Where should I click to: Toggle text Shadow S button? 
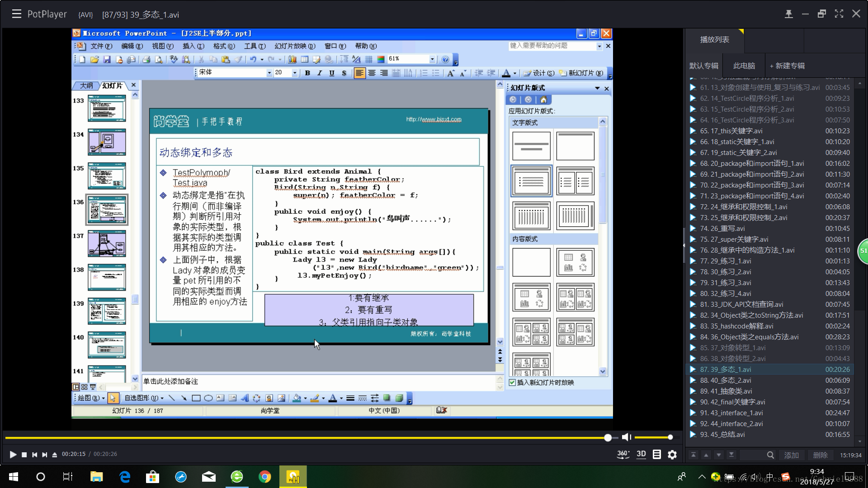point(344,73)
